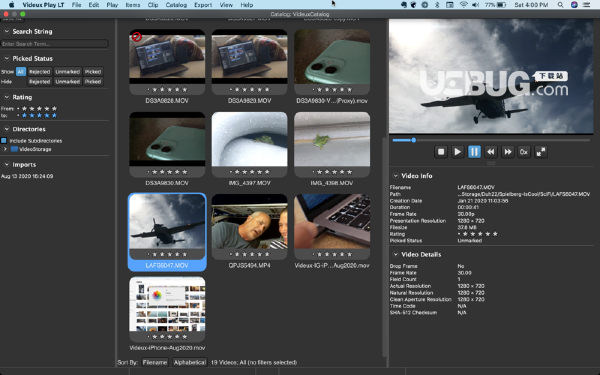Image resolution: width=600 pixels, height=375 pixels.
Task: Open the Export menu
Action: pyautogui.click(x=203, y=5)
